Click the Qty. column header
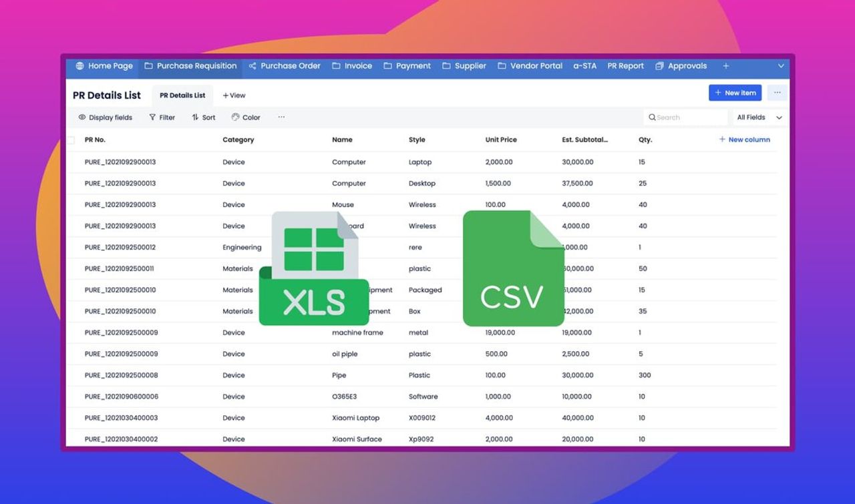Screen dimensions: 855x504 pos(645,140)
